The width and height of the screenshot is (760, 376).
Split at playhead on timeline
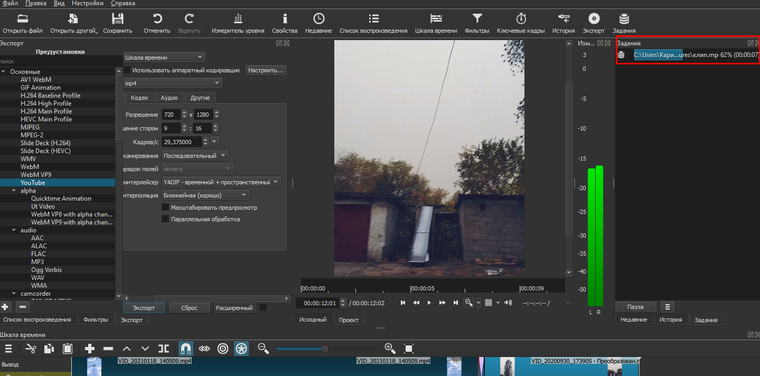164,348
